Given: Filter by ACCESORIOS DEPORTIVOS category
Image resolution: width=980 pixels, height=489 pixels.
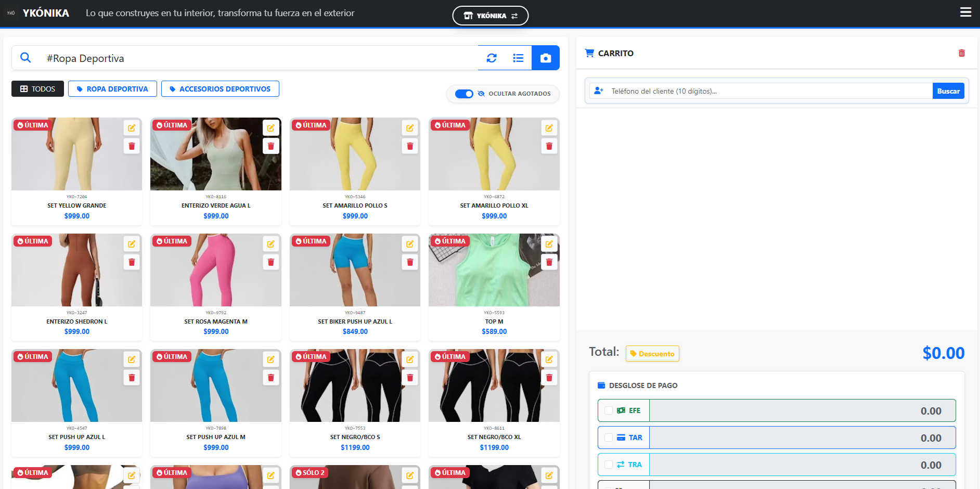Looking at the screenshot, I should (x=220, y=89).
